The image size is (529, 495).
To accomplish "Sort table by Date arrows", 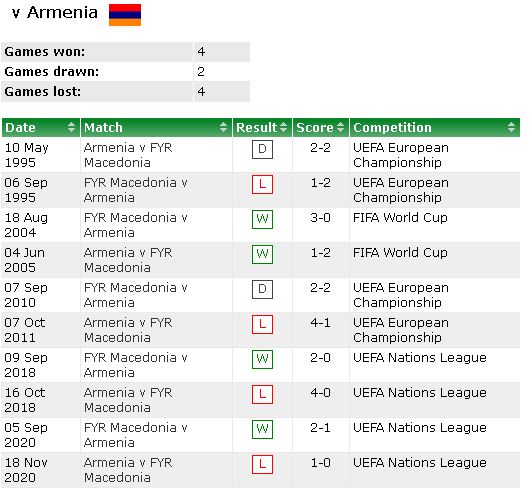I will (71, 128).
